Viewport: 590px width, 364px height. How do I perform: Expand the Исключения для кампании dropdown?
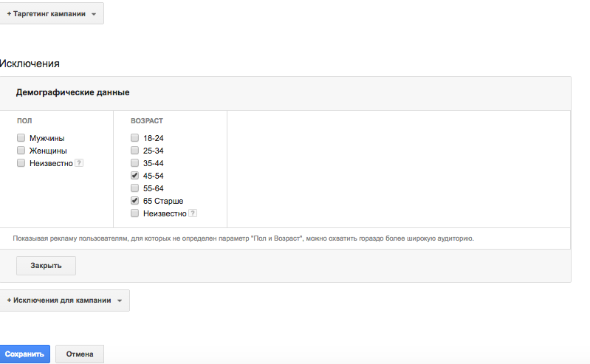pyautogui.click(x=64, y=301)
